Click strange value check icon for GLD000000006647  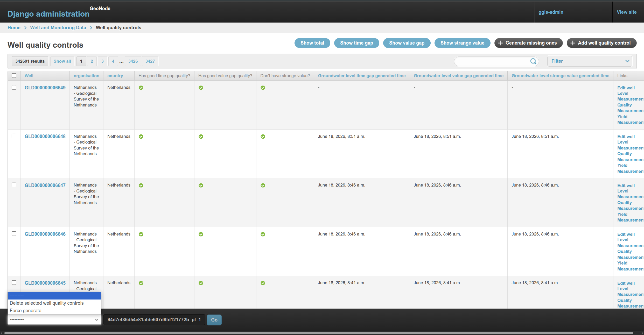(x=263, y=186)
